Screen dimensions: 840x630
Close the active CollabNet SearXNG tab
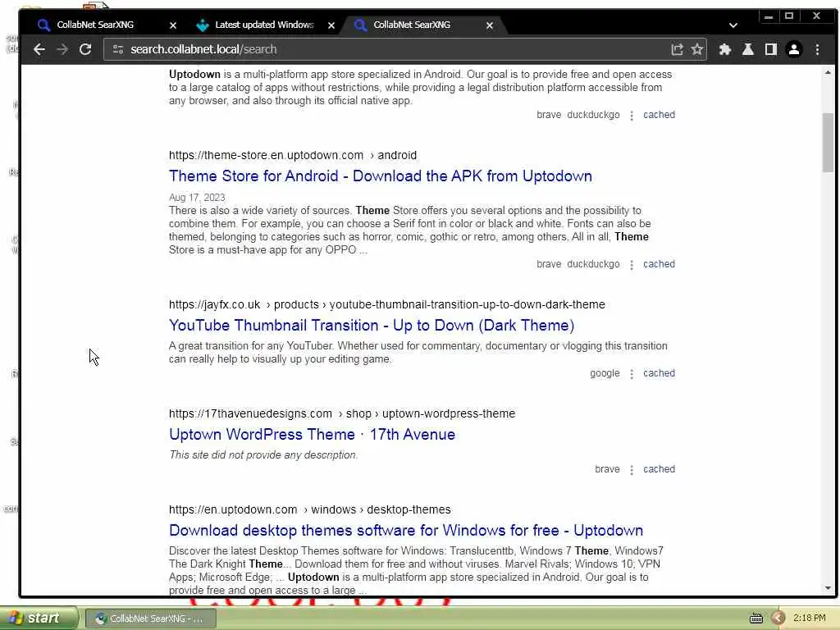tap(490, 25)
